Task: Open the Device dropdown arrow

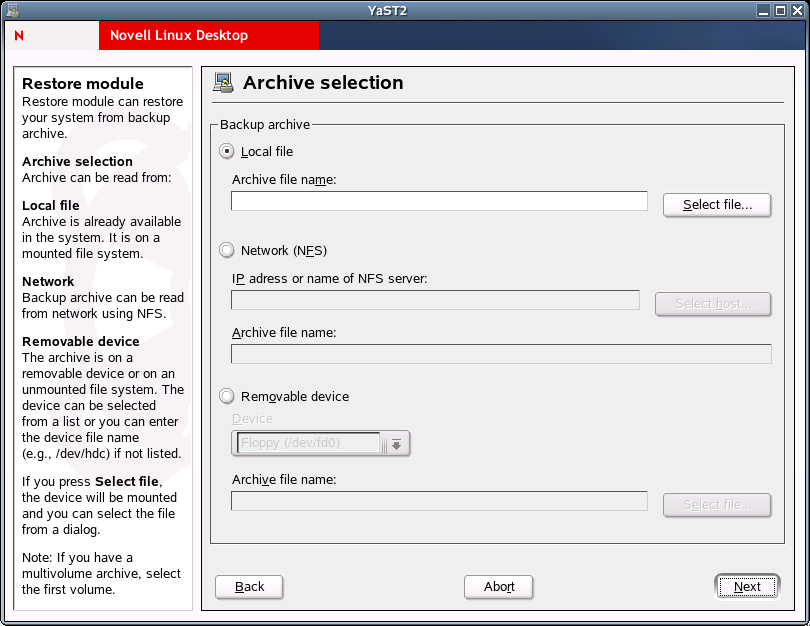Action: (396, 444)
